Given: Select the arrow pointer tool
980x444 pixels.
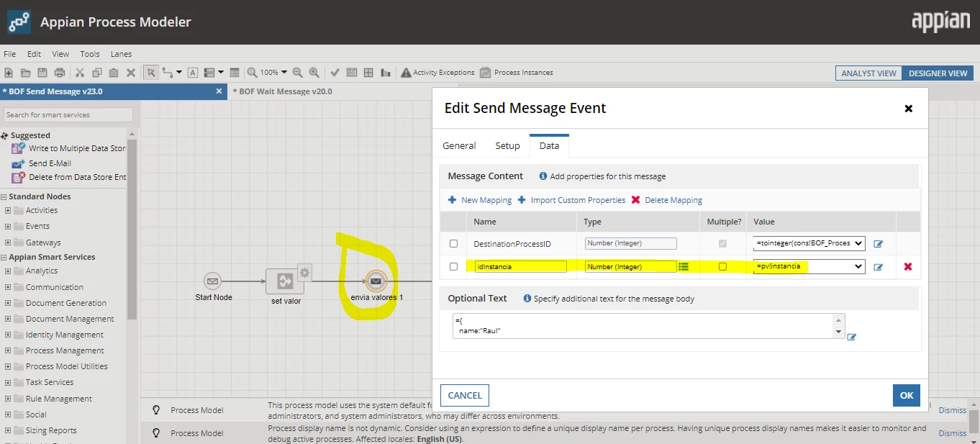Looking at the screenshot, I should tap(151, 73).
